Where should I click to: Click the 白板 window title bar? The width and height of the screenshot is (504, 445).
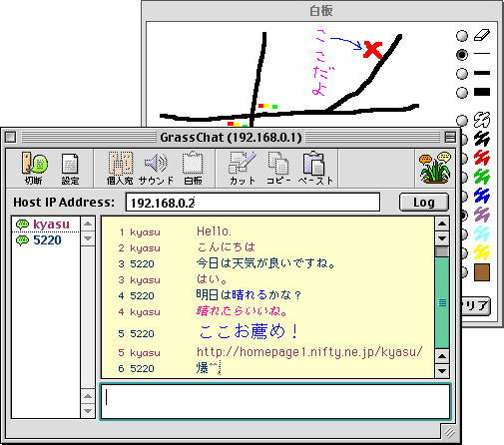click(x=321, y=11)
